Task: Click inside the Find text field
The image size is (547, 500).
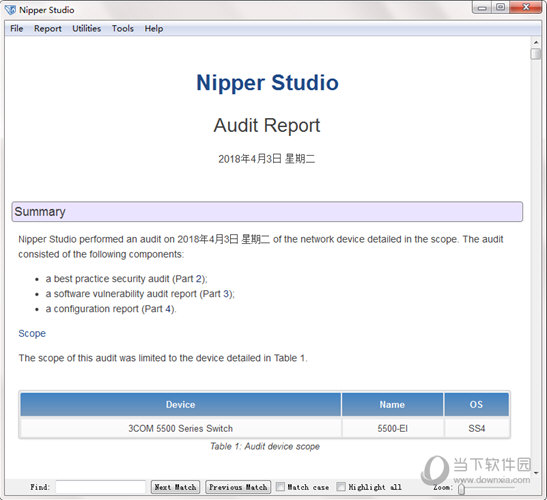Action: (100, 487)
